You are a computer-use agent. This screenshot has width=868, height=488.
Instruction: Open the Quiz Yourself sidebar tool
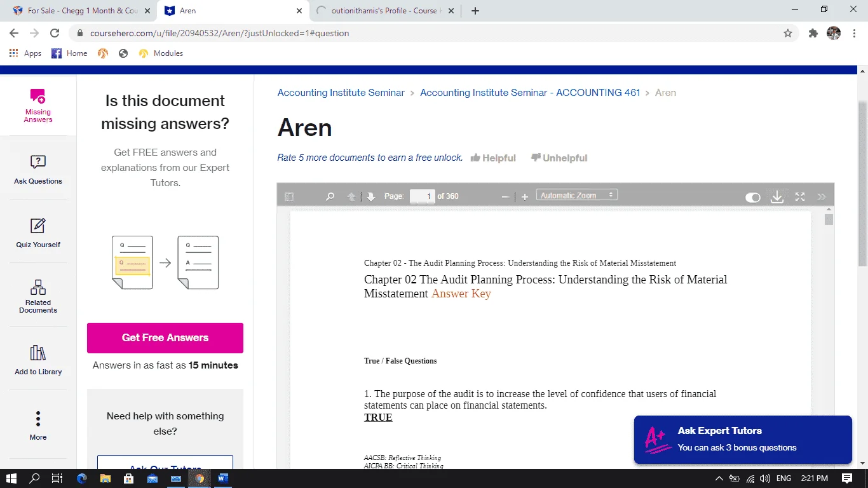[x=38, y=233]
